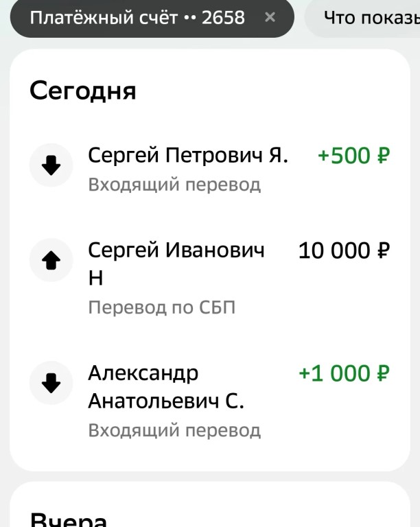Tap Входящий перевод under Александр Анатольевич
The width and height of the screenshot is (420, 527).
(x=174, y=430)
